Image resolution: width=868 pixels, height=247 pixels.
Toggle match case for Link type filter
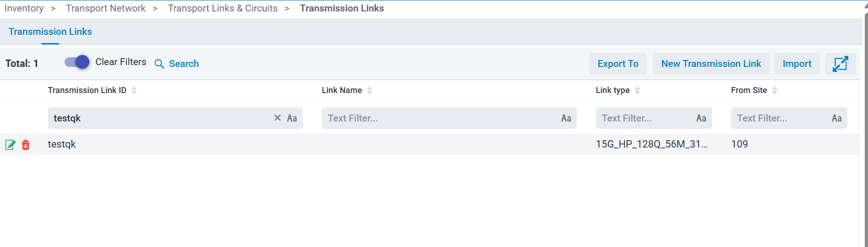(701, 118)
